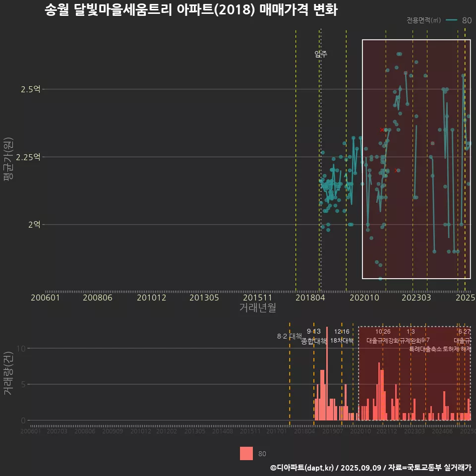
Task: Click 200703 on the volume chart x-axis
Action: [x=57, y=431]
